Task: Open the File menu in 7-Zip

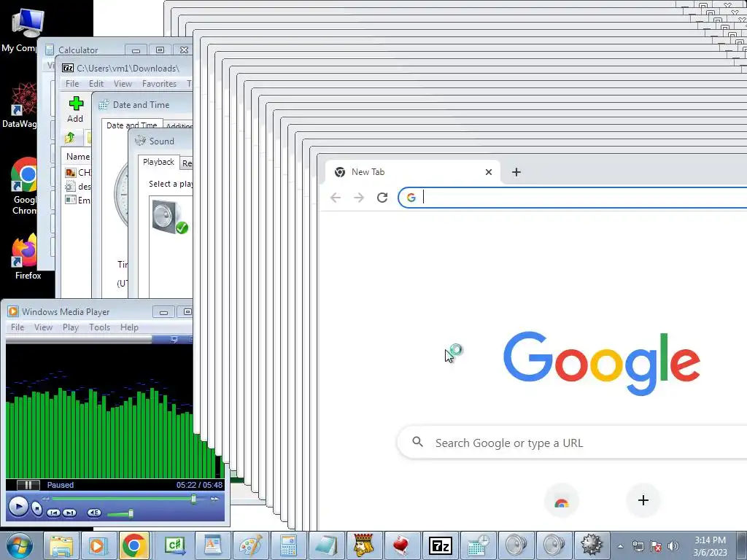Action: click(x=72, y=84)
